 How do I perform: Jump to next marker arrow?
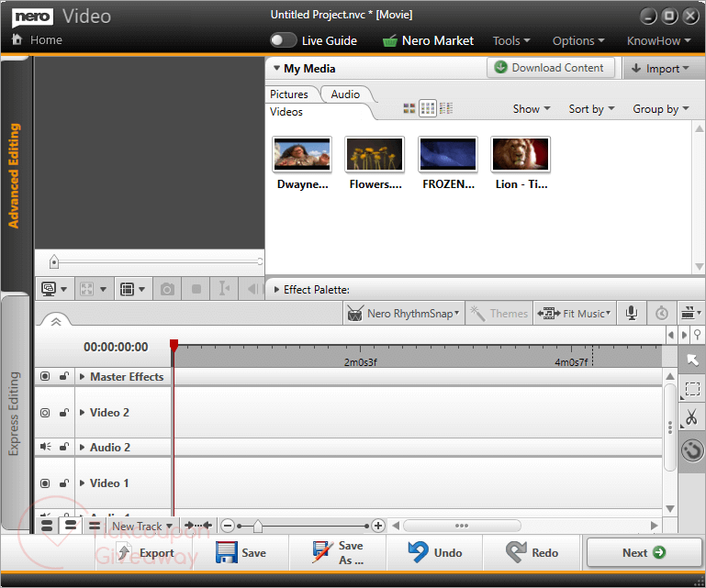click(x=684, y=335)
